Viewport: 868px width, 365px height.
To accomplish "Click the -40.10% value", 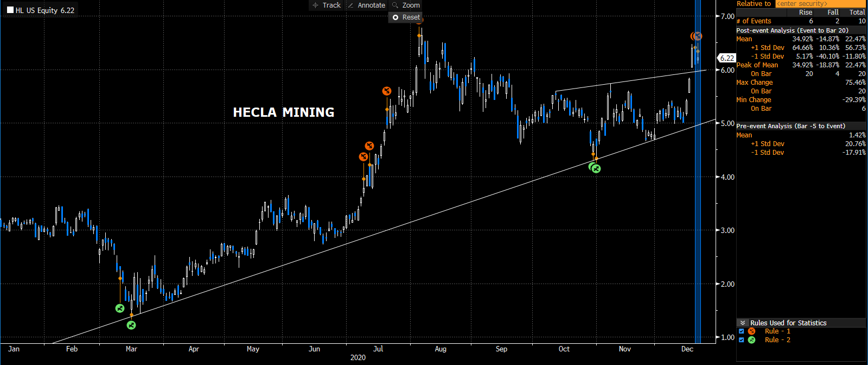I will click(828, 56).
